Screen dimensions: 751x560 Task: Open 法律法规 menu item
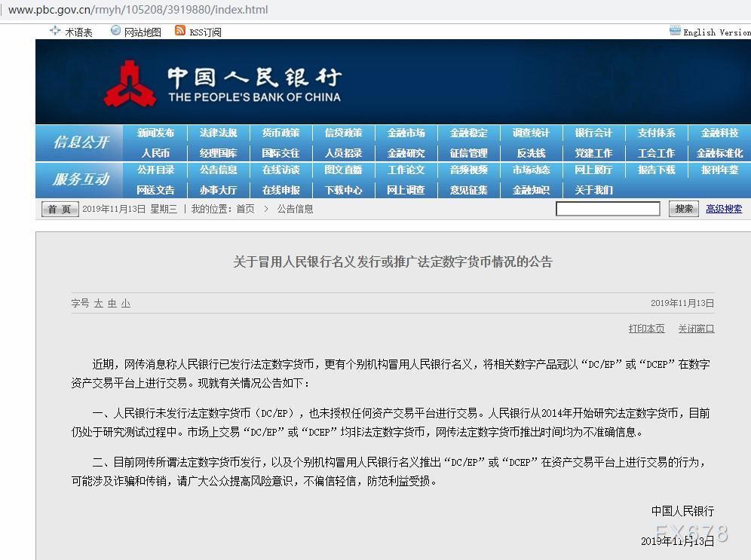click(219, 133)
